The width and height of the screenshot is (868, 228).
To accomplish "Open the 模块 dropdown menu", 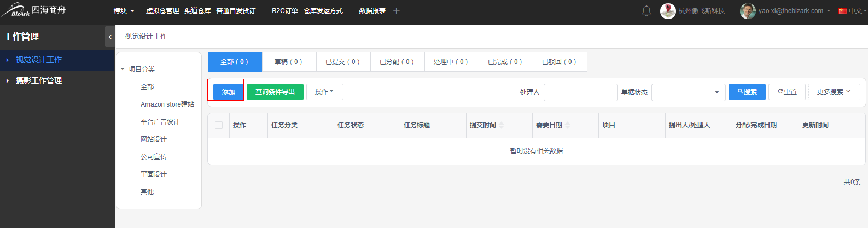I will (124, 11).
